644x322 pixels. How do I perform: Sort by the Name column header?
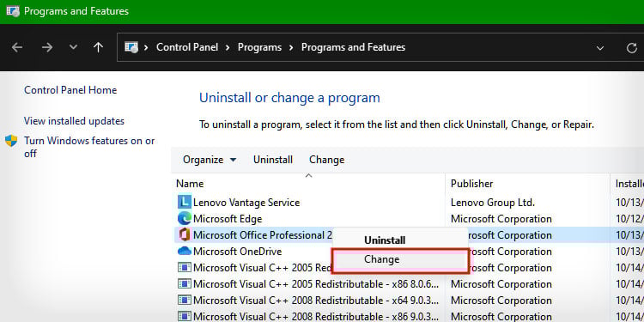coord(190,184)
